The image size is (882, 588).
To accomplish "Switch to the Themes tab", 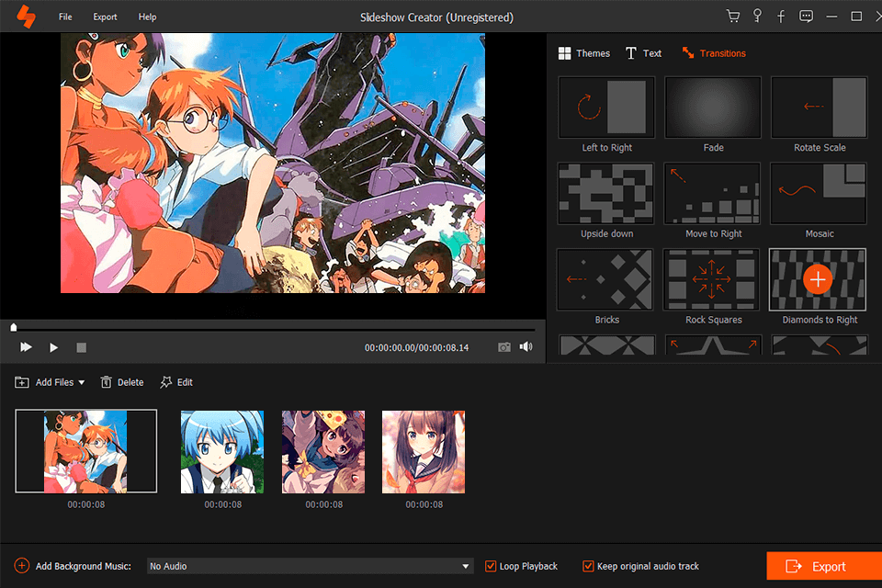I will (584, 52).
